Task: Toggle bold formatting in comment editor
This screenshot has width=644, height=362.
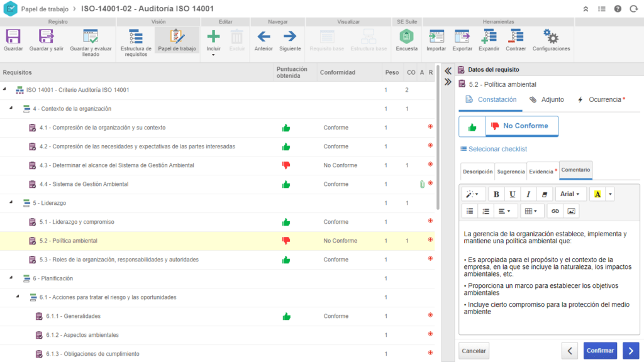Action: [496, 194]
